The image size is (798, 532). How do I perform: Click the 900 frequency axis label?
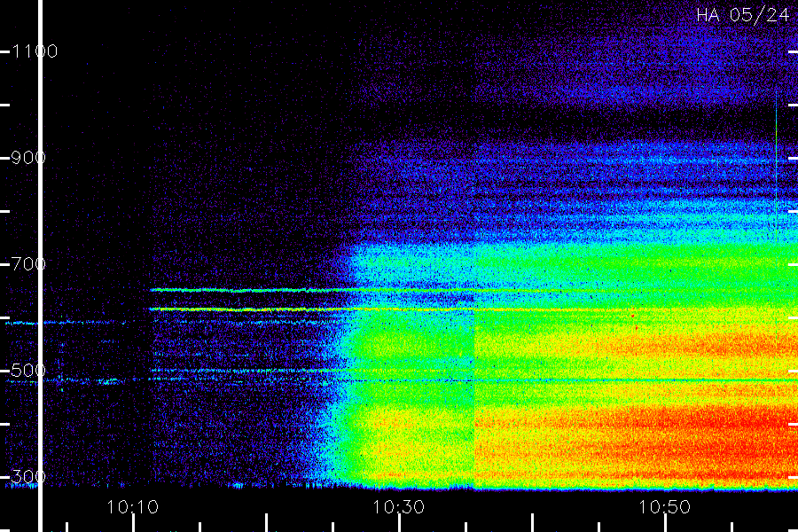click(28, 157)
